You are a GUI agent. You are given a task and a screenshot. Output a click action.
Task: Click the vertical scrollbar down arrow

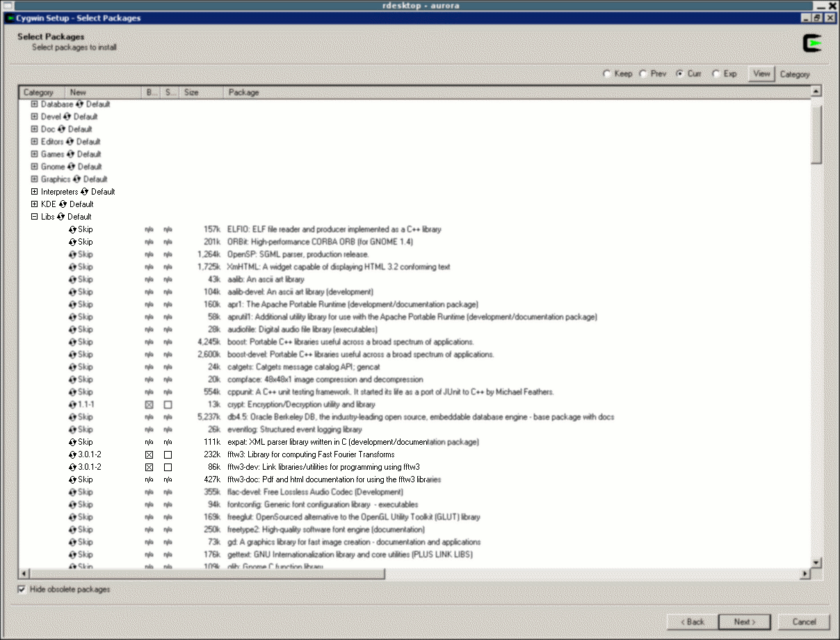816,562
